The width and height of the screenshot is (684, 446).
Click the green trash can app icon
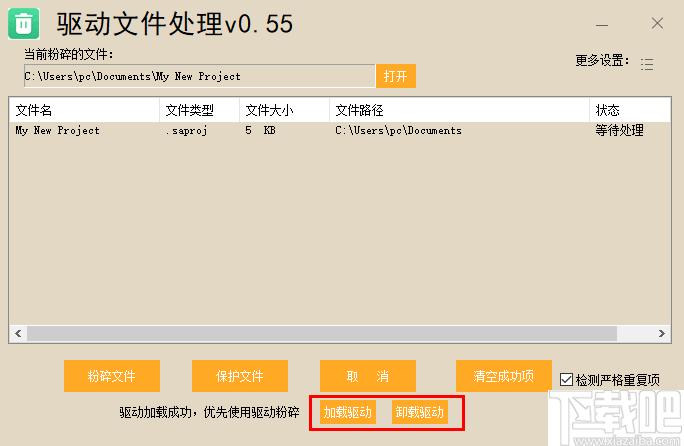pyautogui.click(x=24, y=24)
